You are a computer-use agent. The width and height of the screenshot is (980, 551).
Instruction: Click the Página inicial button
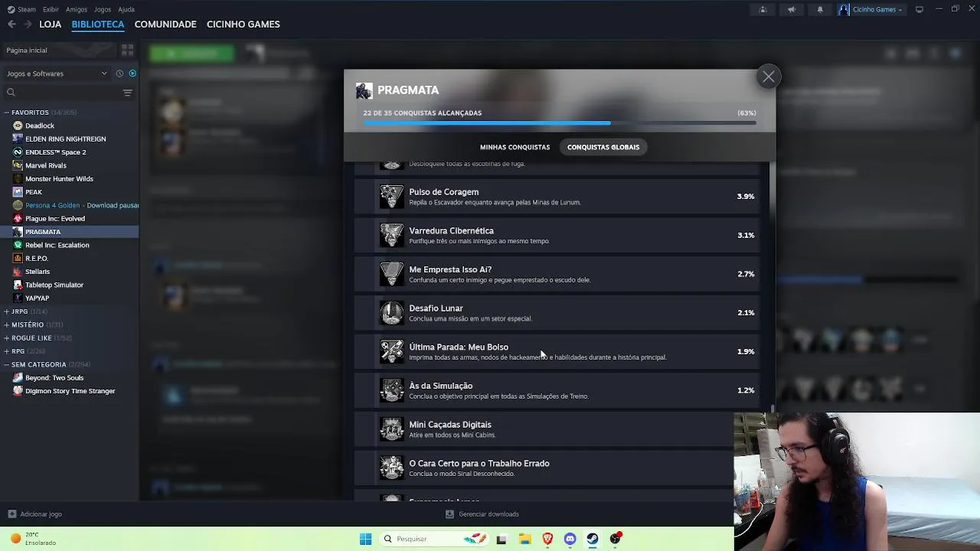click(x=58, y=50)
